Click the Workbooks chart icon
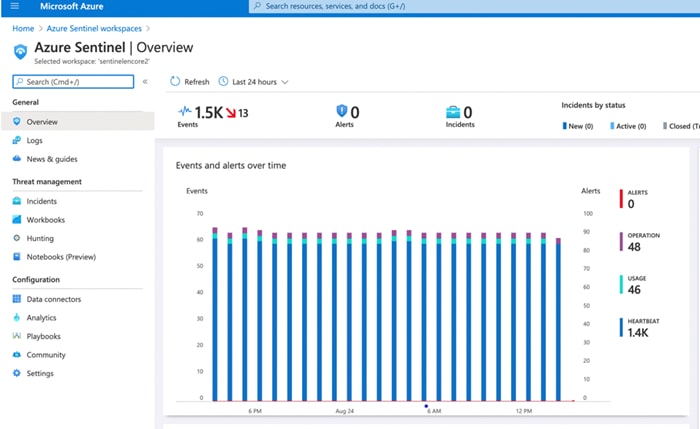This screenshot has height=429, width=700. 17,219
